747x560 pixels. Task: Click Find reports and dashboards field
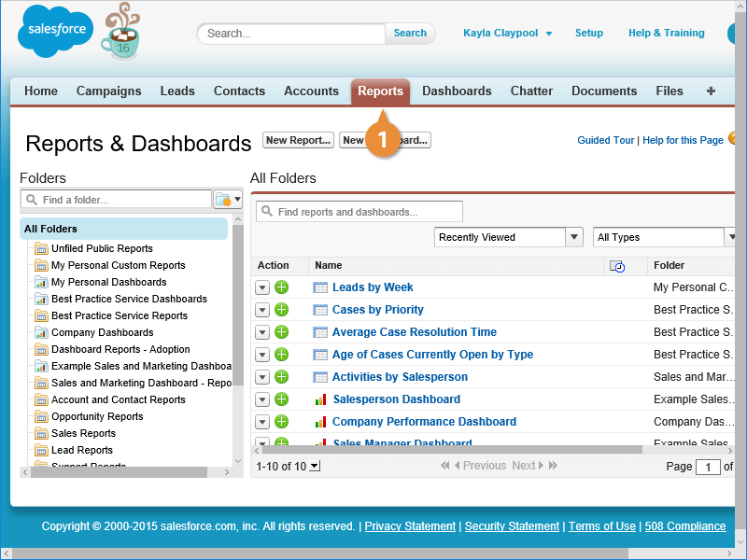359,212
